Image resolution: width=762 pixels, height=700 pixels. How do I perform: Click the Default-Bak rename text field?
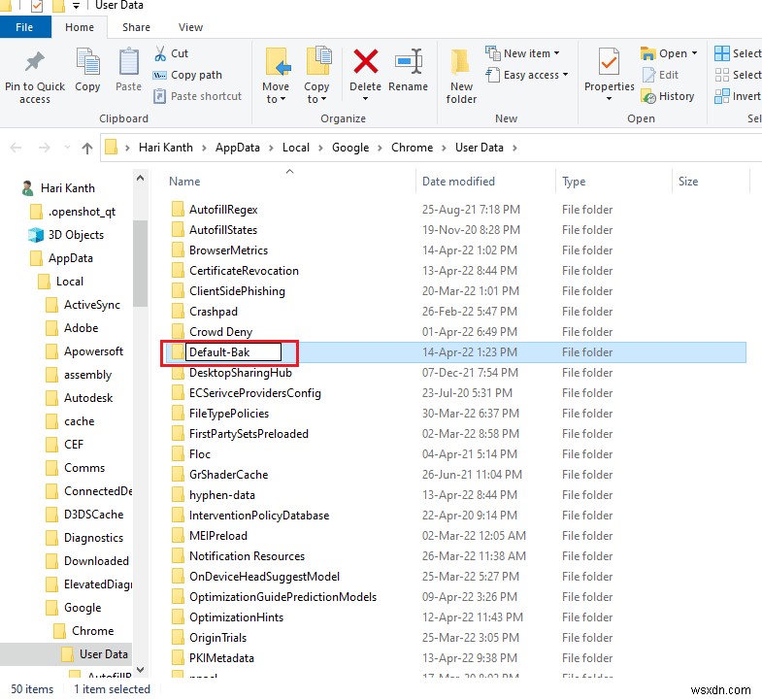click(x=233, y=352)
